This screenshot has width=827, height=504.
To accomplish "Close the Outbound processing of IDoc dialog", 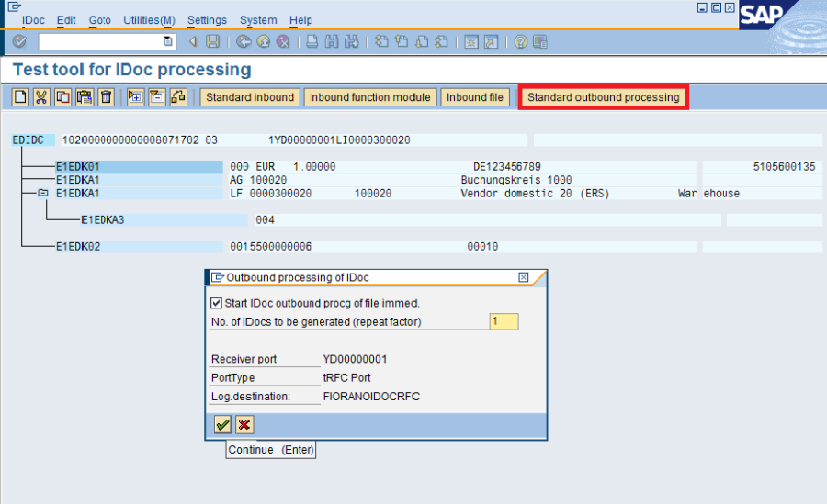I will [523, 277].
